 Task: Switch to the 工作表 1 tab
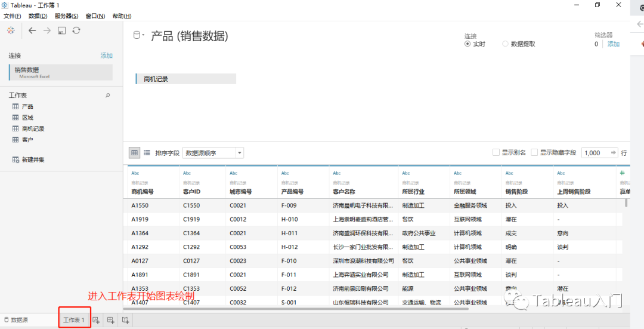74,320
